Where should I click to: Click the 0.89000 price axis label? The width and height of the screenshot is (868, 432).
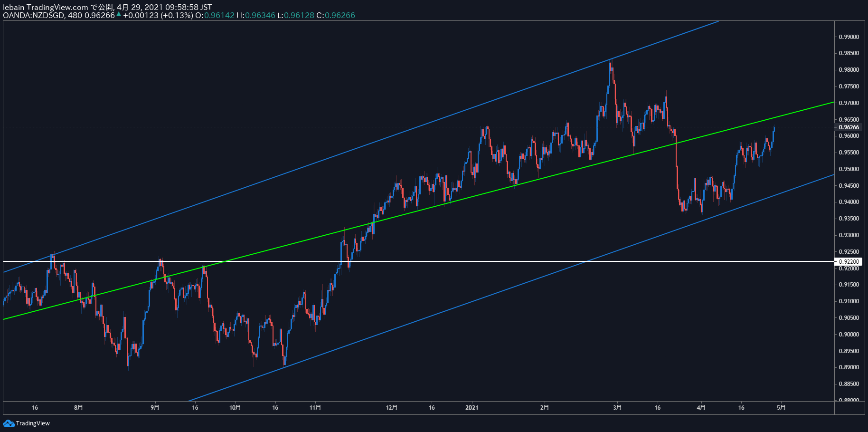point(849,367)
